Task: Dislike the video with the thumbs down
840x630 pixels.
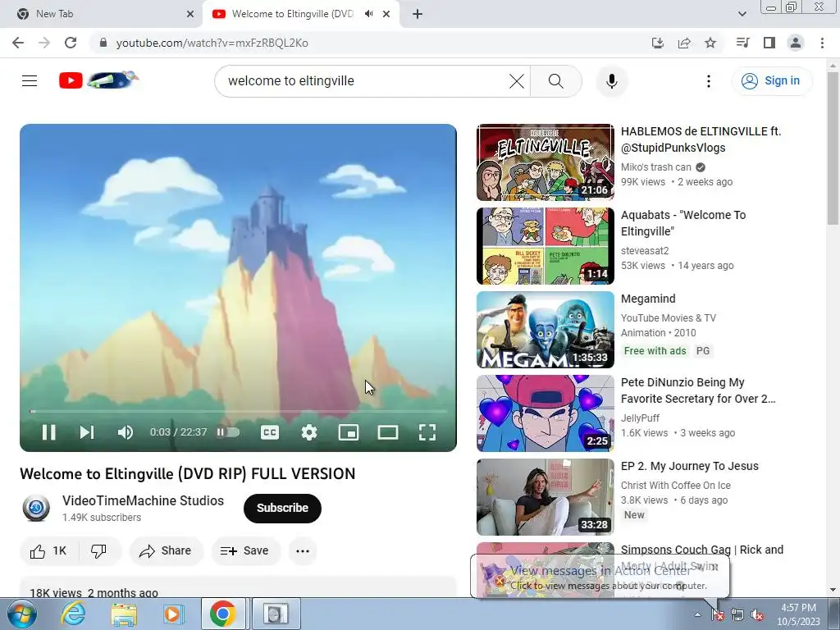Action: click(x=99, y=550)
